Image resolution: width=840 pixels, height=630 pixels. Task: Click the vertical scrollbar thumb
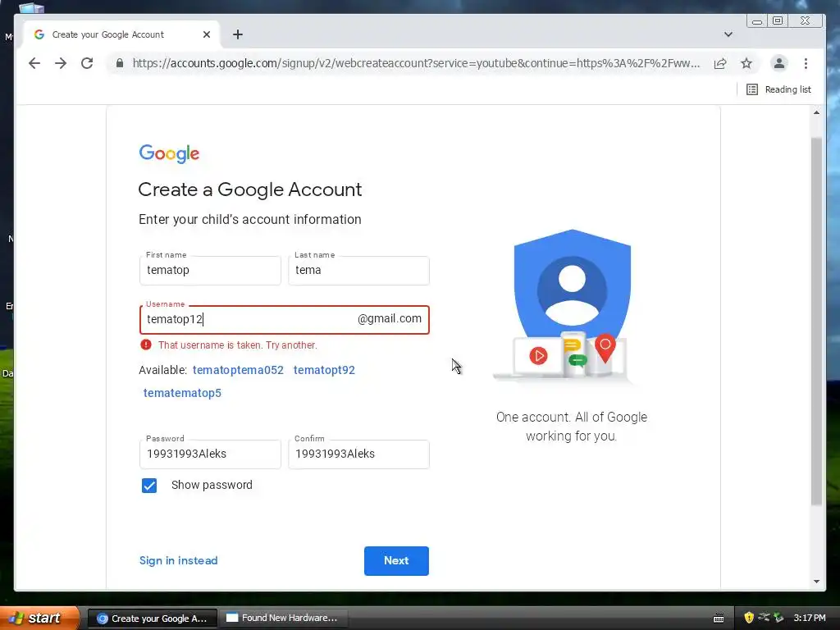(x=816, y=322)
